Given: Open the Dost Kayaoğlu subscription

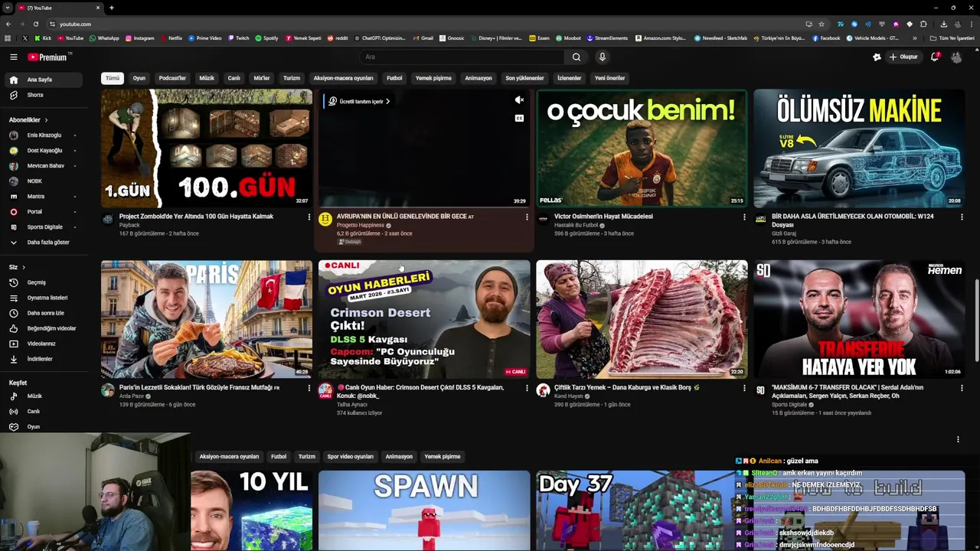Looking at the screenshot, I should 44,151.
